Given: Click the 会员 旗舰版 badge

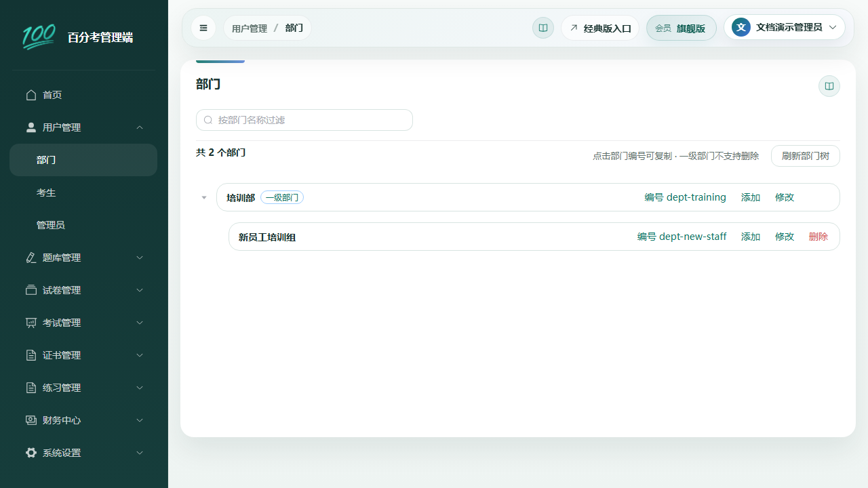Looking at the screenshot, I should pyautogui.click(x=682, y=28).
